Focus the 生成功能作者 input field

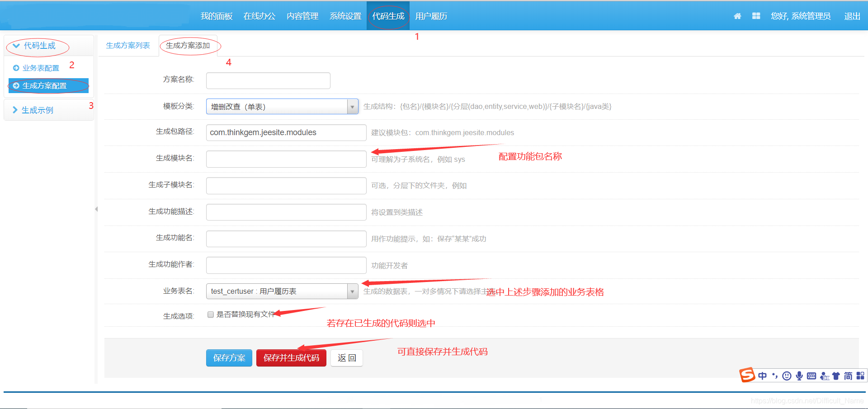coord(286,265)
